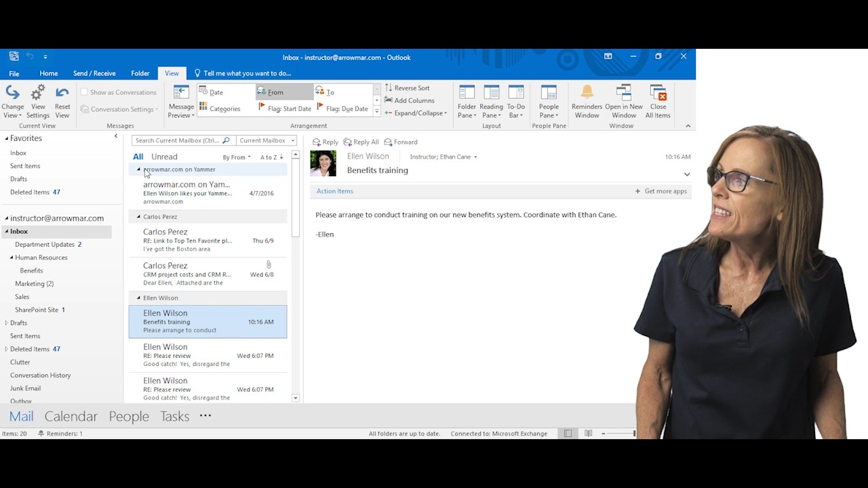Image resolution: width=868 pixels, height=488 pixels.
Task: Click the Ribbon Display Options icon
Action: point(608,56)
